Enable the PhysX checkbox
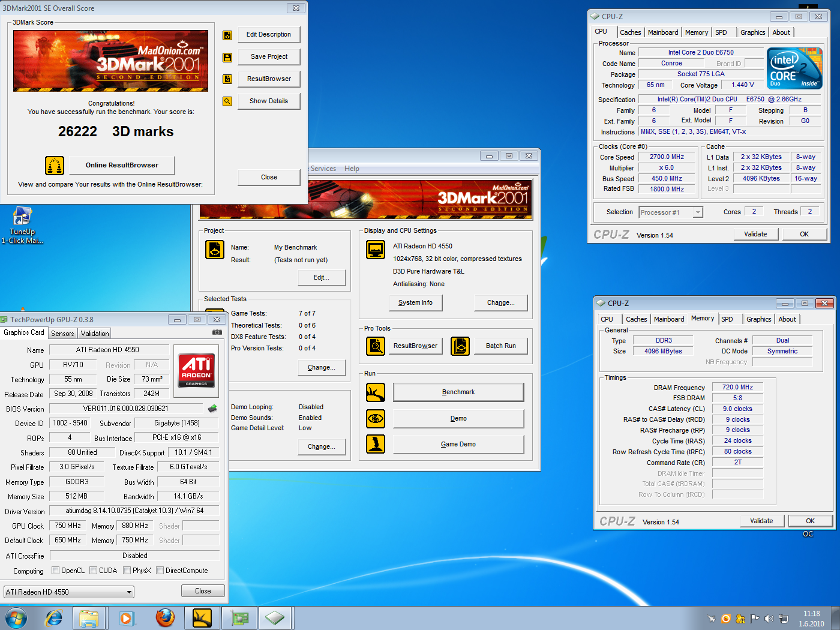Screen dimensions: 840x630 tap(127, 571)
